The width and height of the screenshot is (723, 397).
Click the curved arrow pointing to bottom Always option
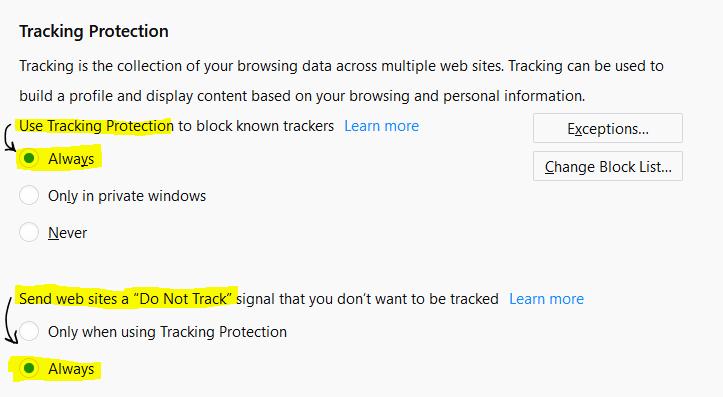10,320
